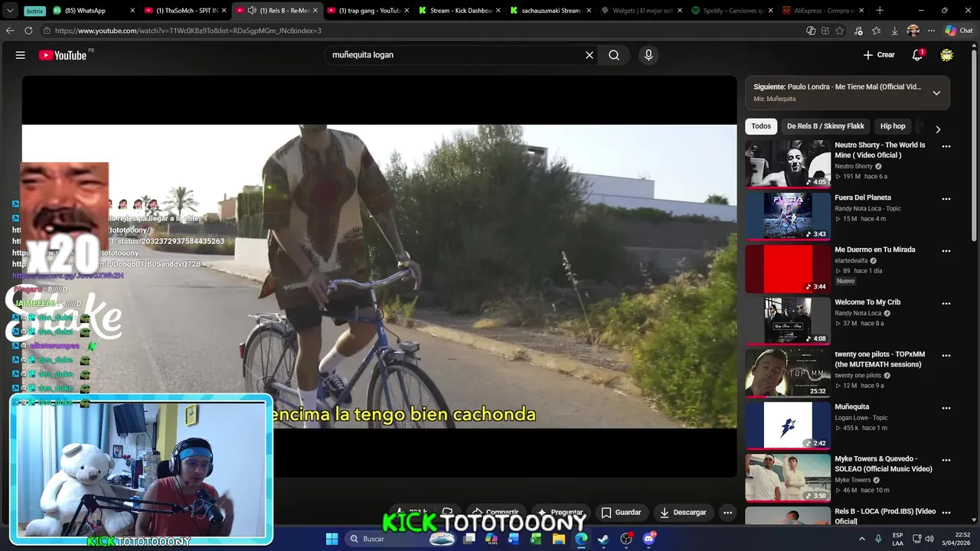This screenshot has height=551, width=980.
Task: Click the Descargar button
Action: 683,513
